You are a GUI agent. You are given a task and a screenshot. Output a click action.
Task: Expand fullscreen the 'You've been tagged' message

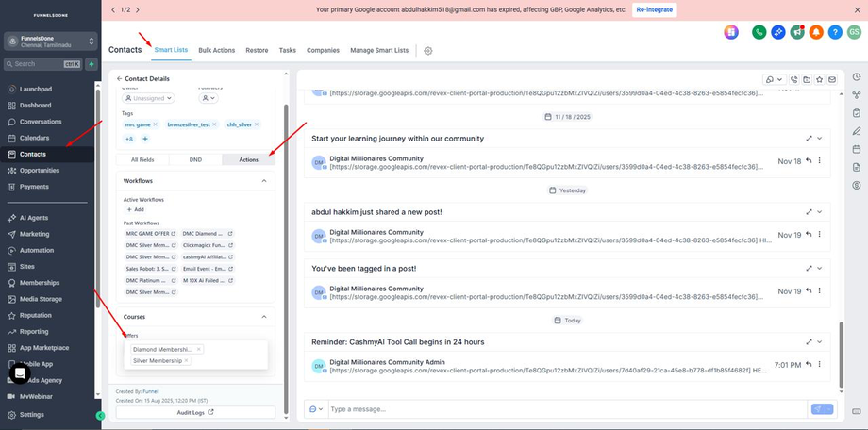(809, 268)
